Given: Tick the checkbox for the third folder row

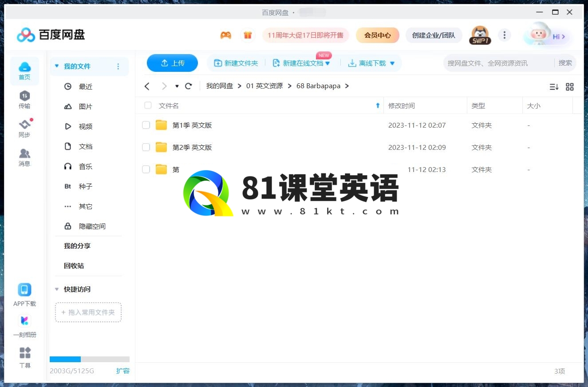Looking at the screenshot, I should tap(146, 169).
